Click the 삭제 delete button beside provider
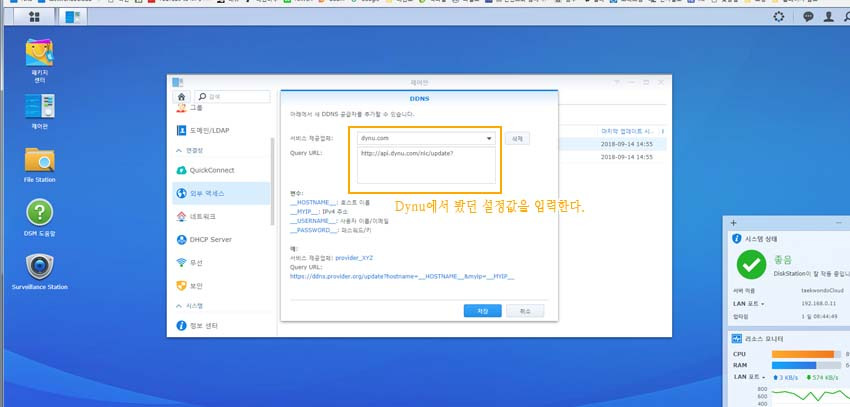This screenshot has width=850, height=407. [516, 138]
